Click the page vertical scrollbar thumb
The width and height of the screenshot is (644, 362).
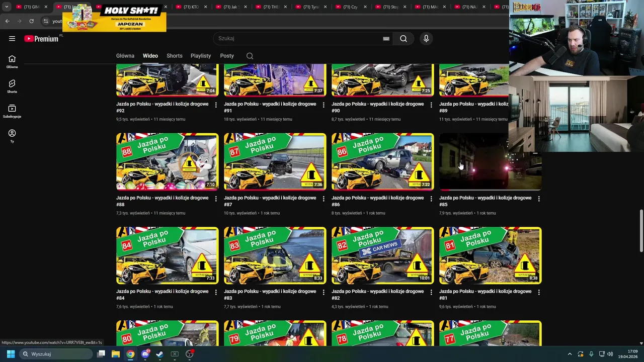[x=641, y=231]
